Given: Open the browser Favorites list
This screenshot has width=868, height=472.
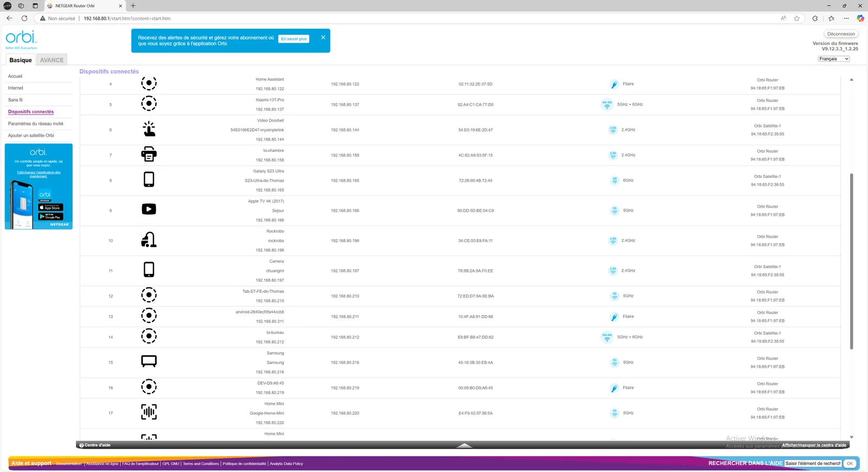Looking at the screenshot, I should pos(831,18).
